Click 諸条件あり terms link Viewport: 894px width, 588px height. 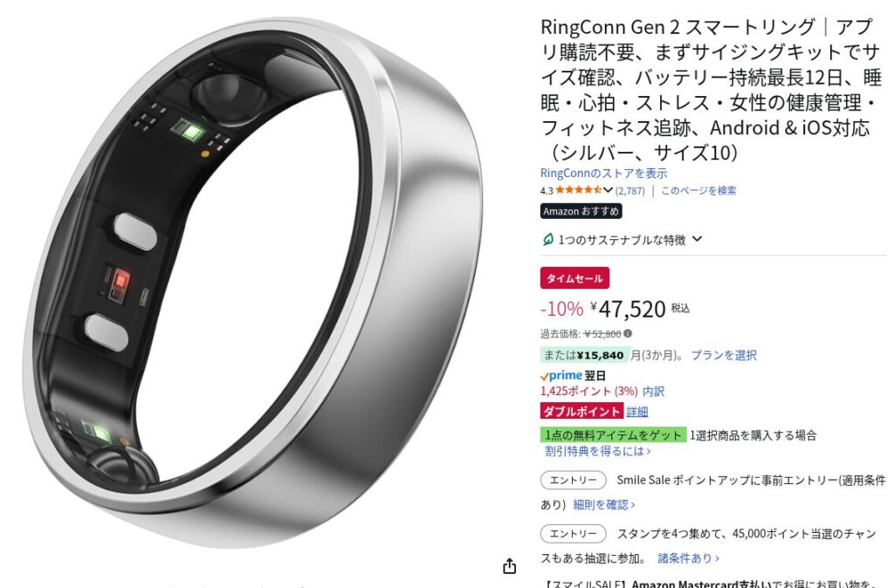(x=688, y=558)
